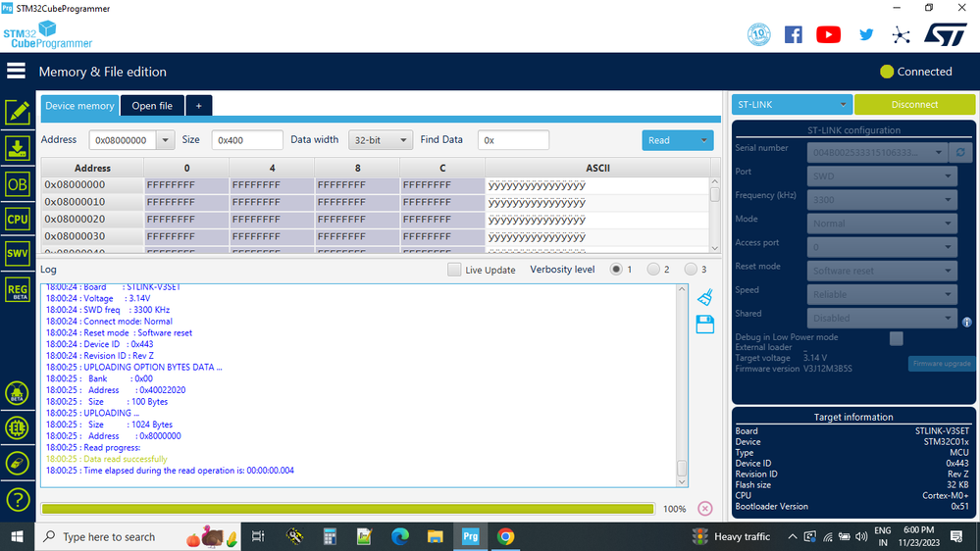The width and height of the screenshot is (980, 551).
Task: Open Erasing & Programming download icon
Action: [x=18, y=149]
